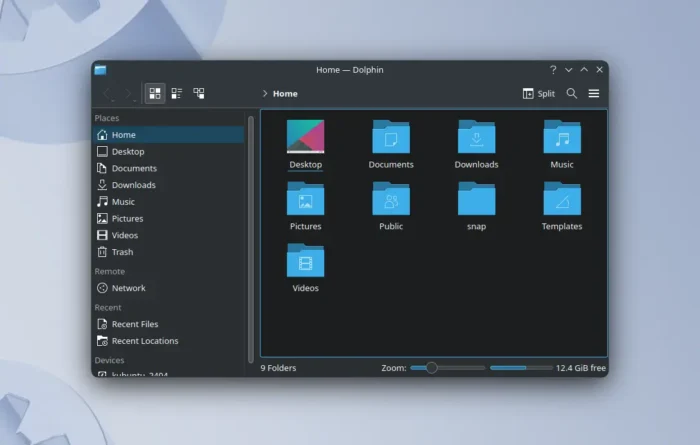Switch to Compact view mode
The width and height of the screenshot is (700, 445).
177,93
